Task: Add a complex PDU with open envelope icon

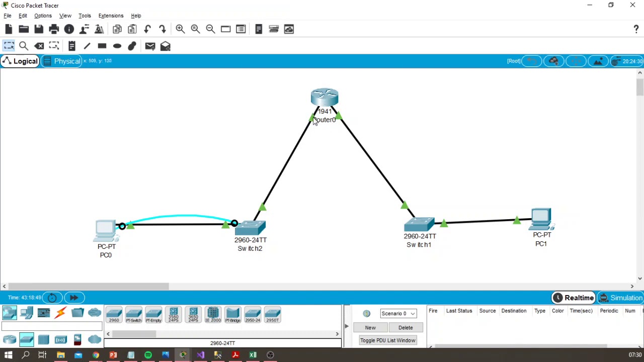Action: click(165, 46)
